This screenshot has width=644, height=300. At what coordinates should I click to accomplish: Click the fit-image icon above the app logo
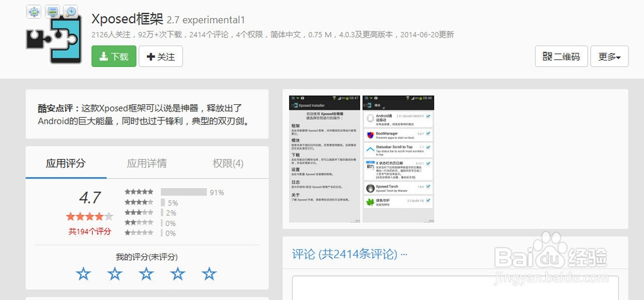pos(33,12)
